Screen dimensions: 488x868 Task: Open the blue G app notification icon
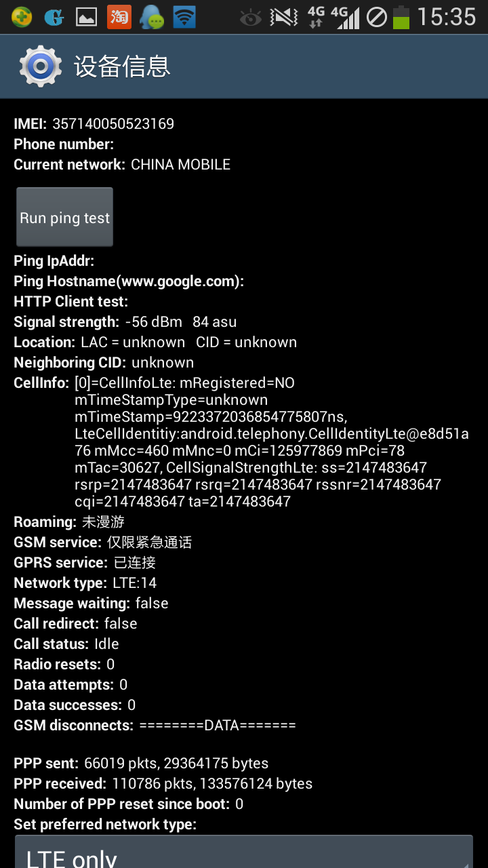[x=54, y=17]
